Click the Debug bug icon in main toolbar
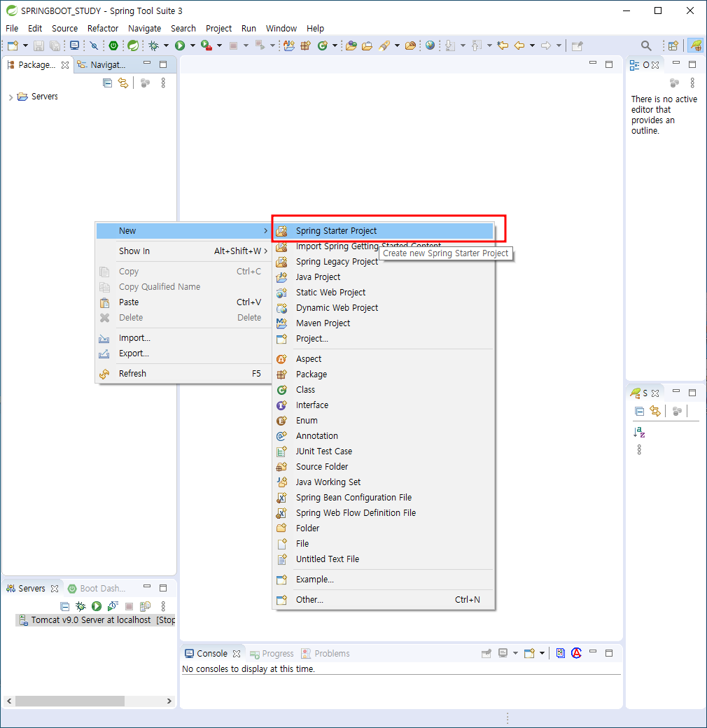The image size is (707, 728). [x=154, y=45]
